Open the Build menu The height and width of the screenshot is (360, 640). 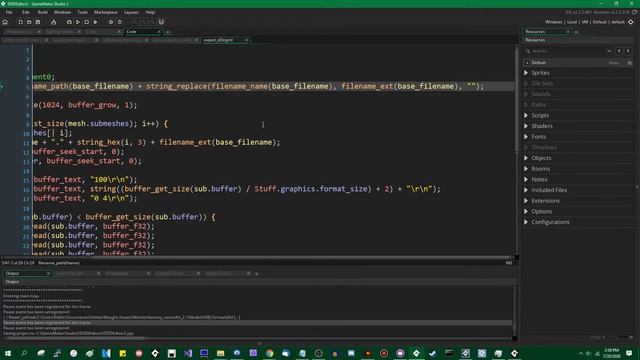42,12
